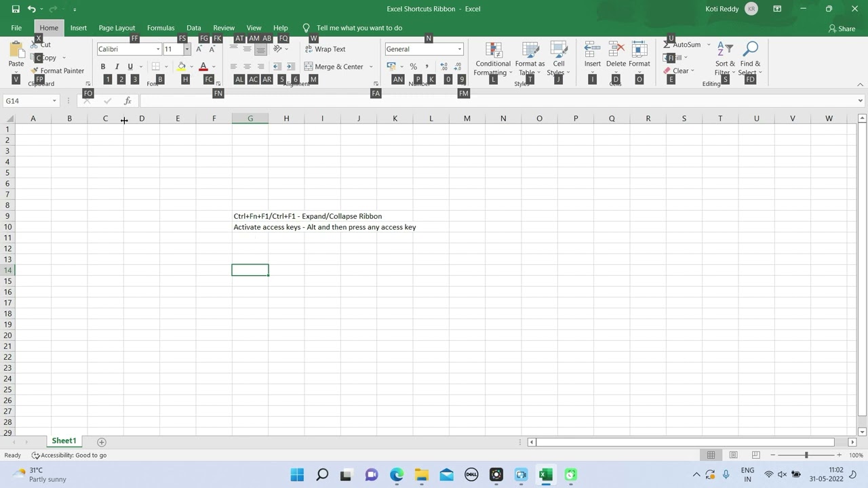Open Conditional Formatting
Image resolution: width=868 pixels, height=488 pixels.
pos(493,59)
